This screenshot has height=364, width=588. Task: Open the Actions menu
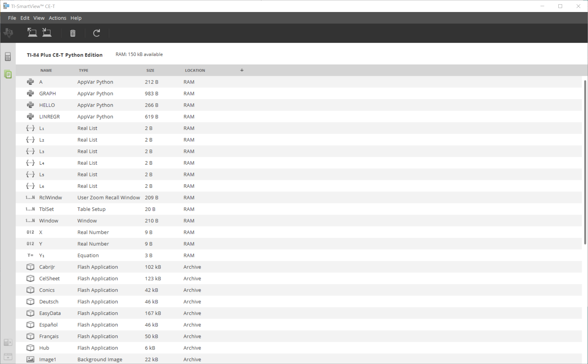pyautogui.click(x=57, y=18)
